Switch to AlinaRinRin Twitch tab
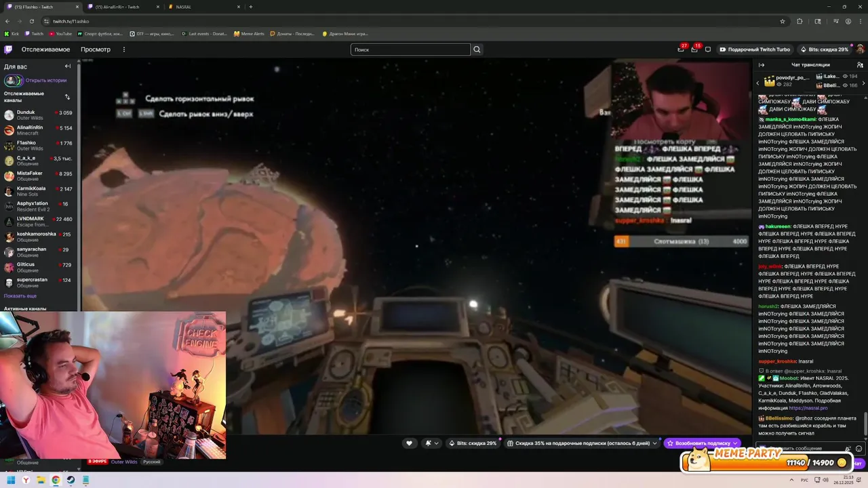The image size is (868, 488). pos(122,7)
